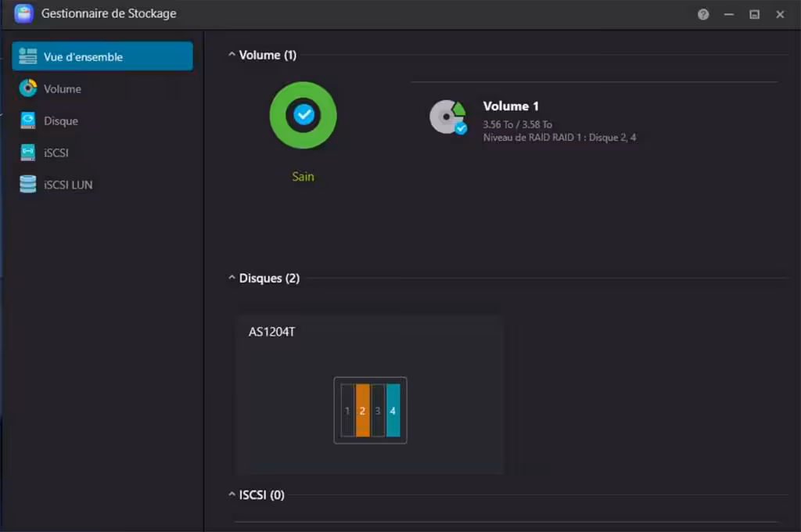Click the Gestionnaire de Stockage app icon
The height and width of the screenshot is (532, 801).
pyautogui.click(x=23, y=14)
